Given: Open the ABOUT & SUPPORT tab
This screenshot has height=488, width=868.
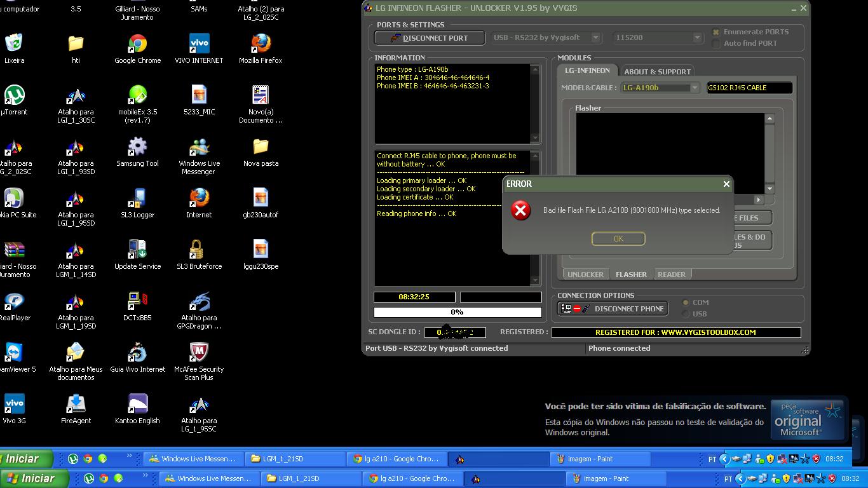Looking at the screenshot, I should pyautogui.click(x=657, y=72).
